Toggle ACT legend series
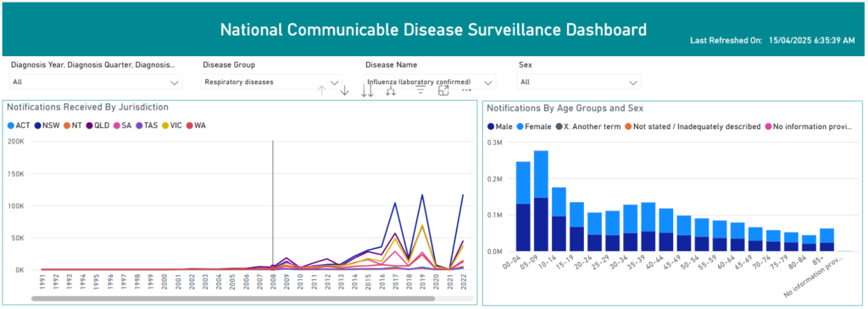 click(x=19, y=126)
